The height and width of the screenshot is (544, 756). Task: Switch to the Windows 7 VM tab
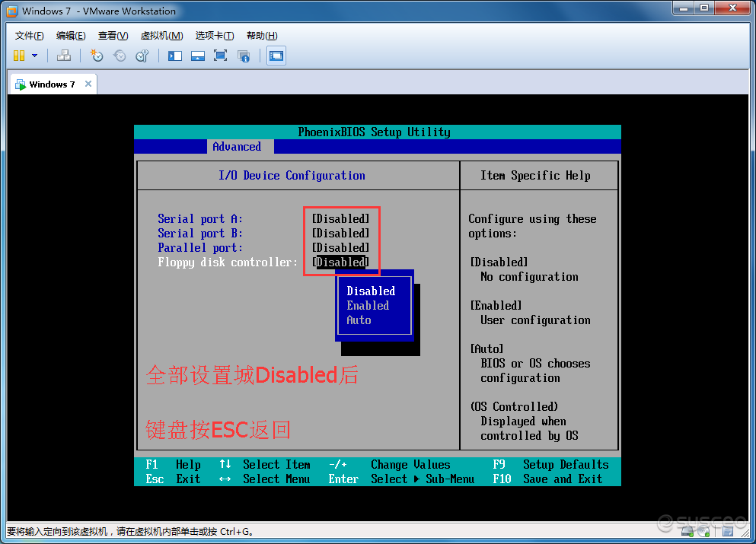pyautogui.click(x=52, y=84)
